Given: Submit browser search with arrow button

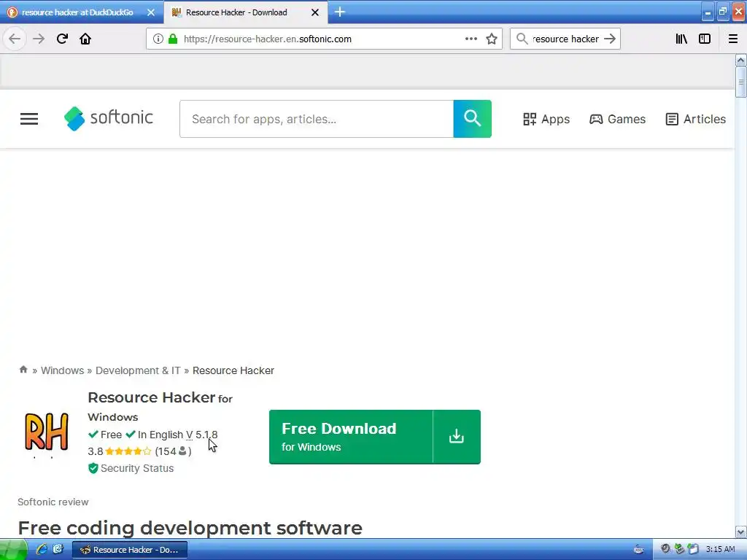Looking at the screenshot, I should click(610, 39).
